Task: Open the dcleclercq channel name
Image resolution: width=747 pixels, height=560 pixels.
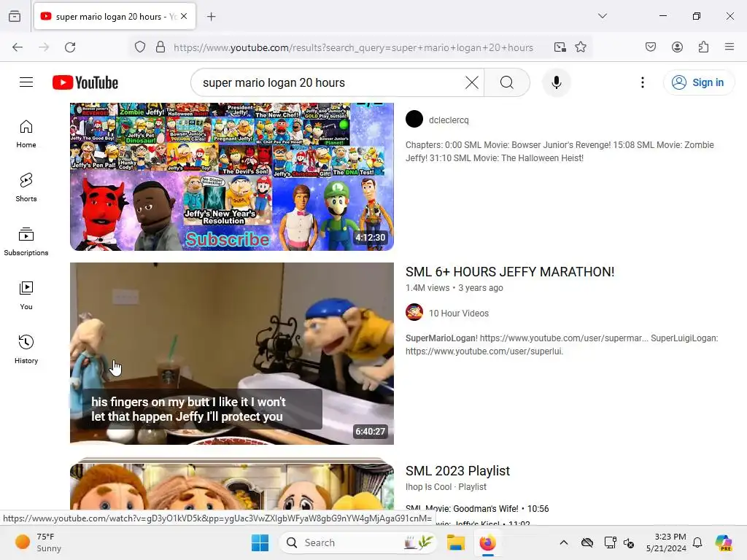Action: point(449,120)
